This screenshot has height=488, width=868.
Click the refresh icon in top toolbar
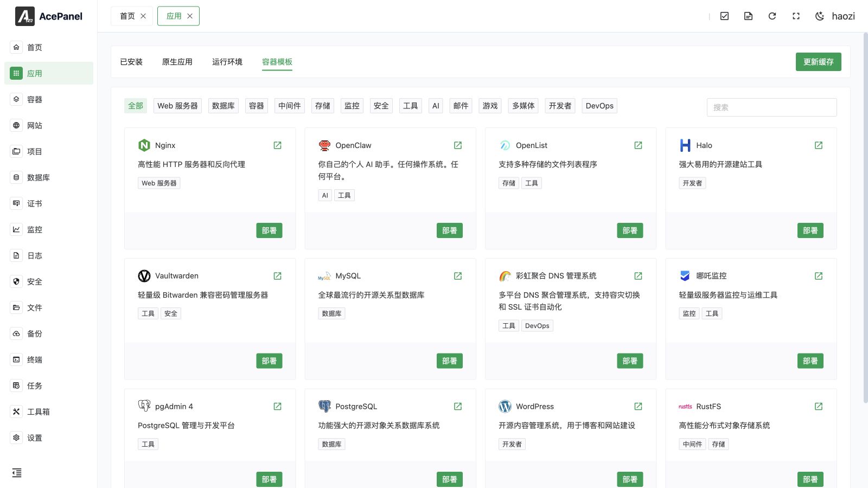[772, 16]
